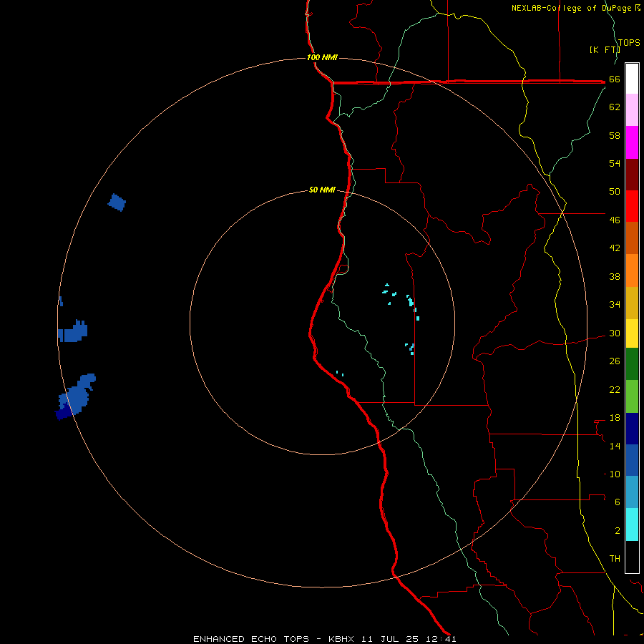Click the legend value '58'
This screenshot has height=644, width=644.
click(615, 135)
